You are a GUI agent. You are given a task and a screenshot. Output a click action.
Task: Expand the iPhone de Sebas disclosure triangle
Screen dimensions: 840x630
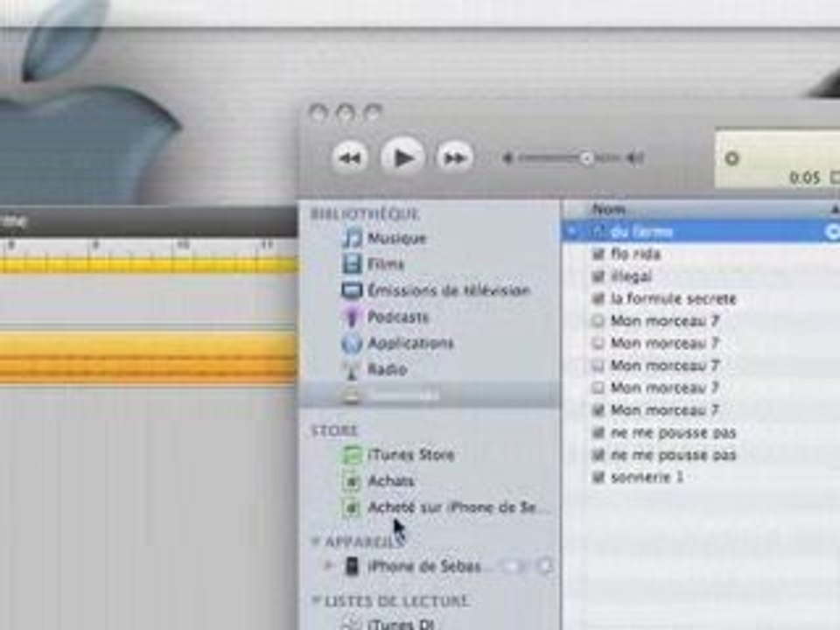tap(329, 566)
